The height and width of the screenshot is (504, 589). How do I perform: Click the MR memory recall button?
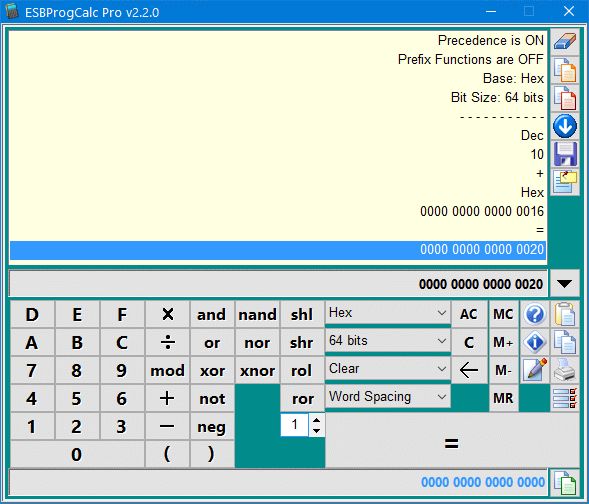tap(503, 398)
